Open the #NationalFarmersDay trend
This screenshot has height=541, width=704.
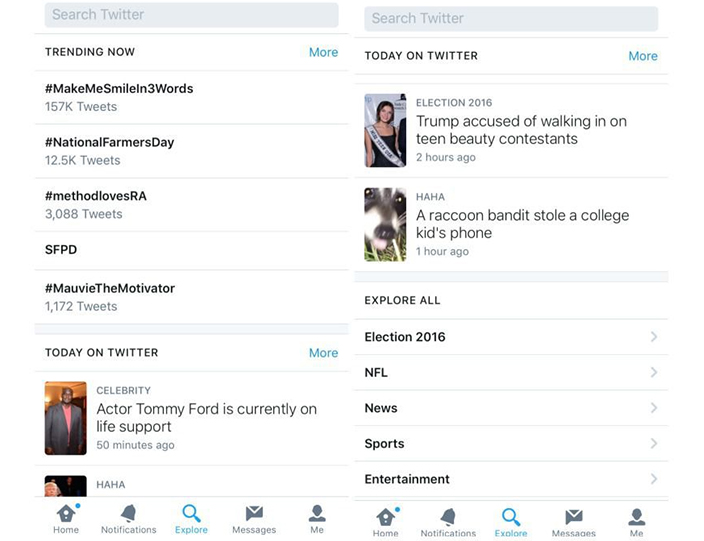click(109, 142)
